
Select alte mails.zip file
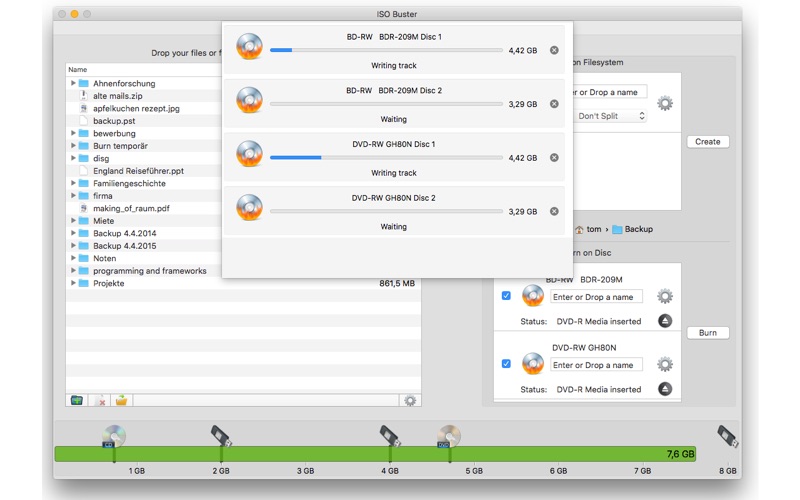[117, 95]
